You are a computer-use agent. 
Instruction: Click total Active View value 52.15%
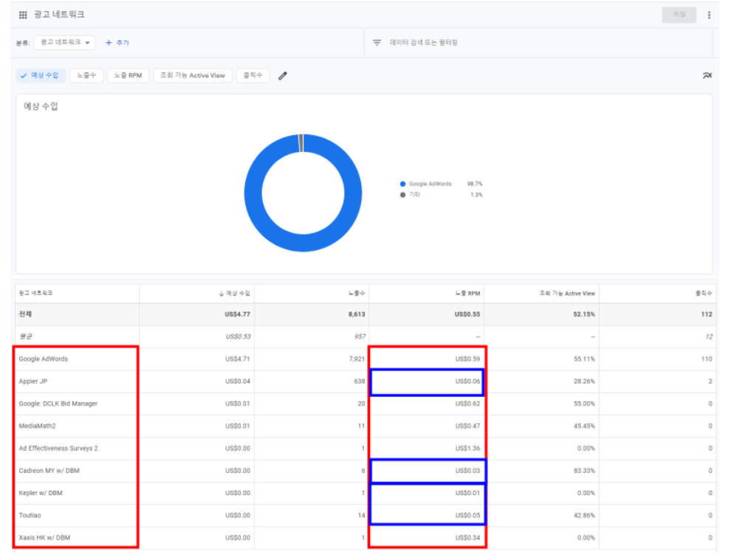click(x=584, y=314)
